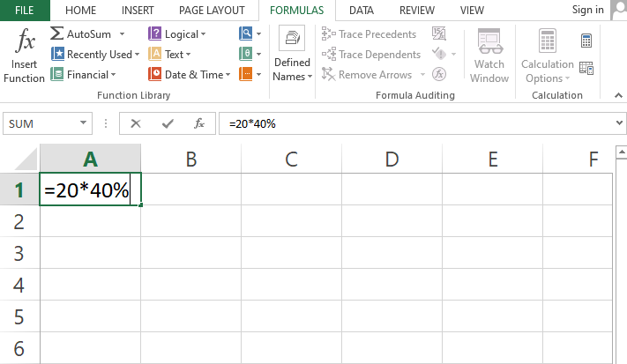
Task: Click the AutoSum sigma icon
Action: click(x=57, y=33)
